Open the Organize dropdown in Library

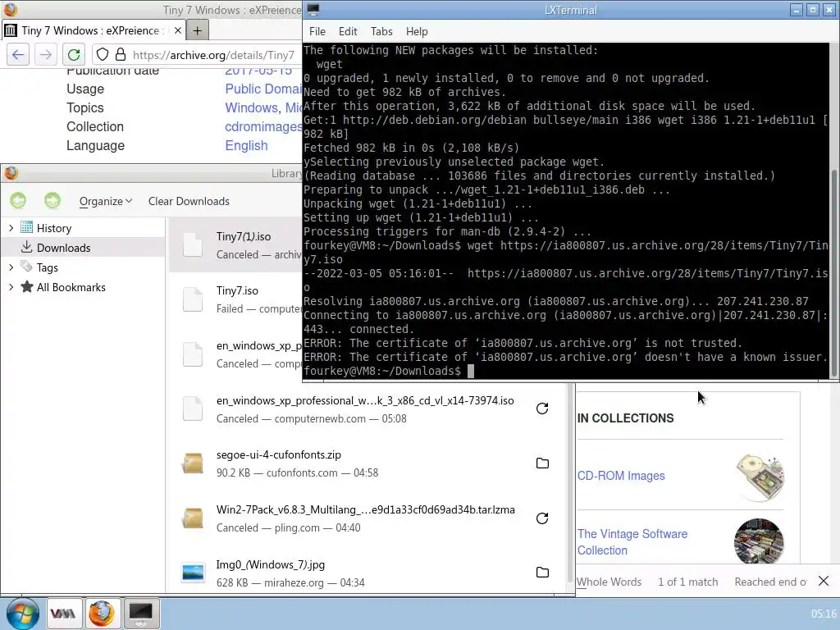(x=106, y=202)
